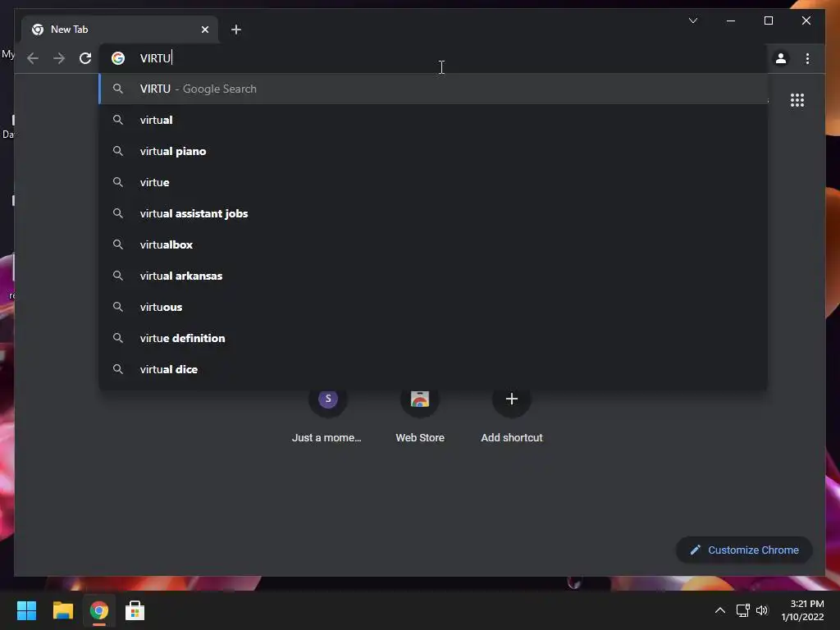Viewport: 840px width, 630px height.
Task: Choose the 'virtue' suggestion
Action: [x=433, y=182]
